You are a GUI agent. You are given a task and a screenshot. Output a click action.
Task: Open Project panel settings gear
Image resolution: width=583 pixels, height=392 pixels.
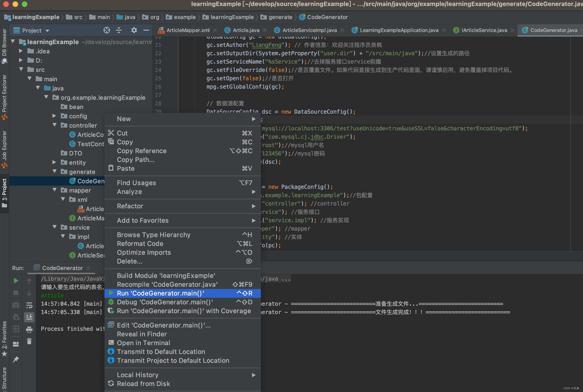point(134,30)
